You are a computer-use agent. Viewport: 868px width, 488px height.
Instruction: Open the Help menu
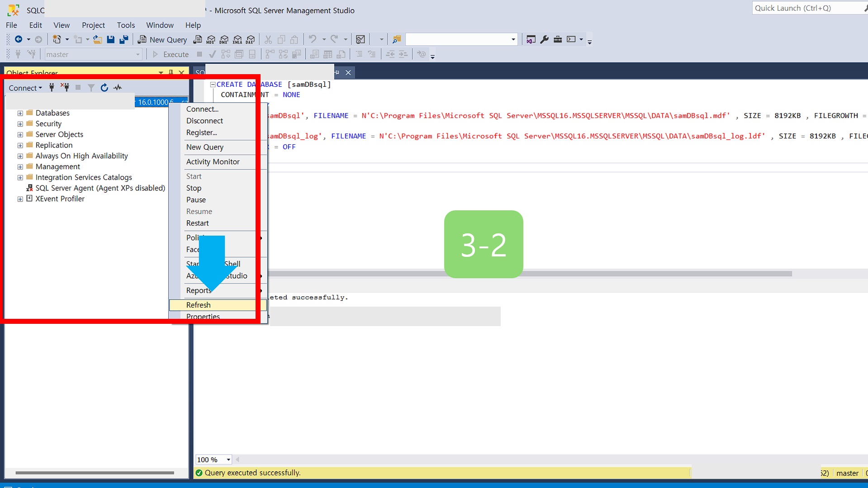193,25
